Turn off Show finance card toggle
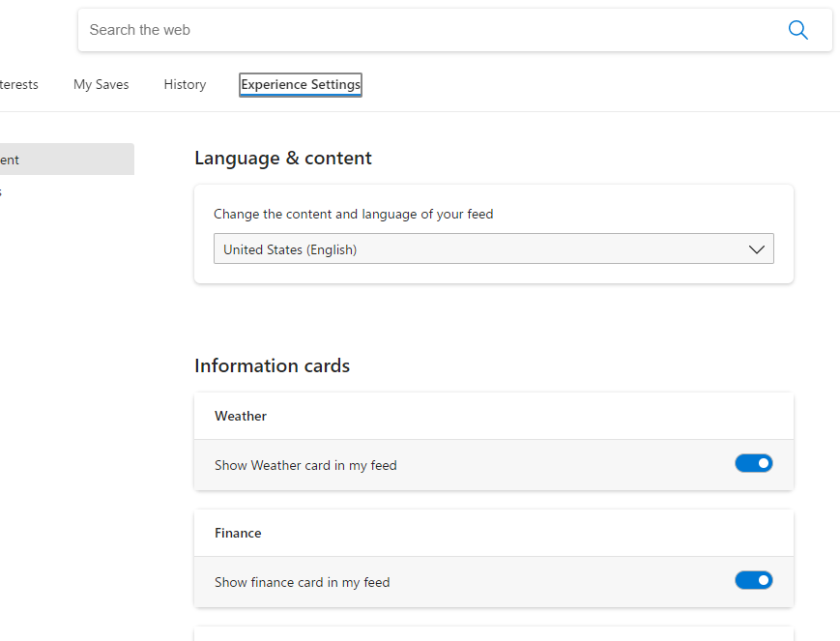This screenshot has width=840, height=641. tap(753, 580)
